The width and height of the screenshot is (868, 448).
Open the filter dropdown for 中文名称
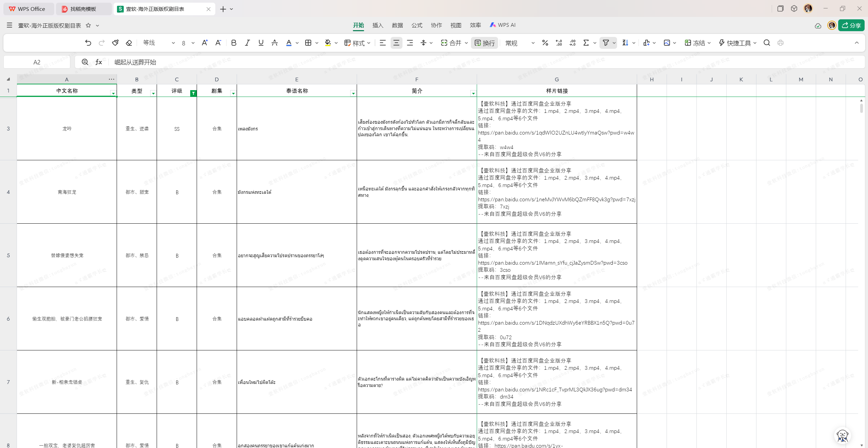[x=113, y=93]
